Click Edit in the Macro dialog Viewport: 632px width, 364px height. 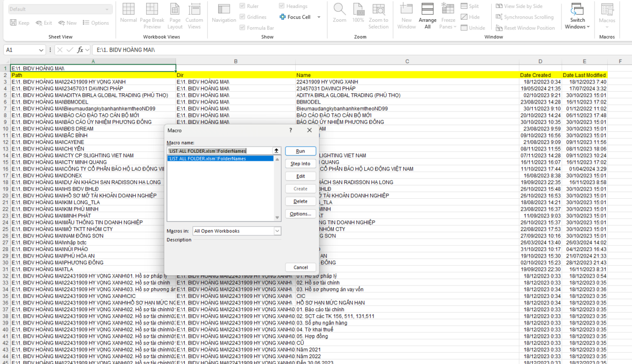(x=300, y=176)
